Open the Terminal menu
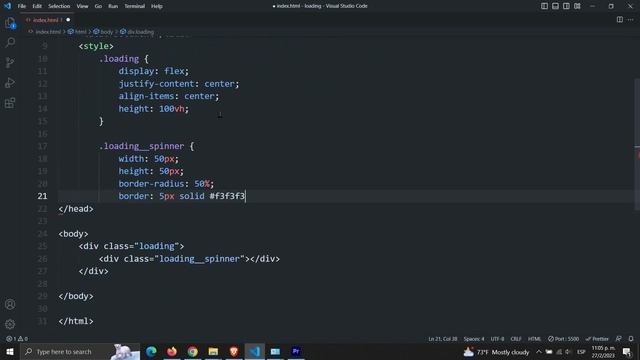Viewport: 640px width, 360px height. point(134,6)
